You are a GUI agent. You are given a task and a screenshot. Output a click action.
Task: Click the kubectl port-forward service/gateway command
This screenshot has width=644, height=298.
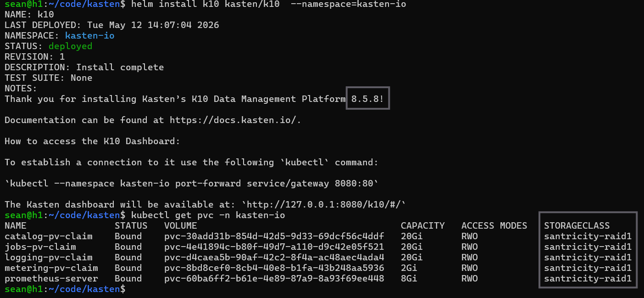tap(192, 184)
